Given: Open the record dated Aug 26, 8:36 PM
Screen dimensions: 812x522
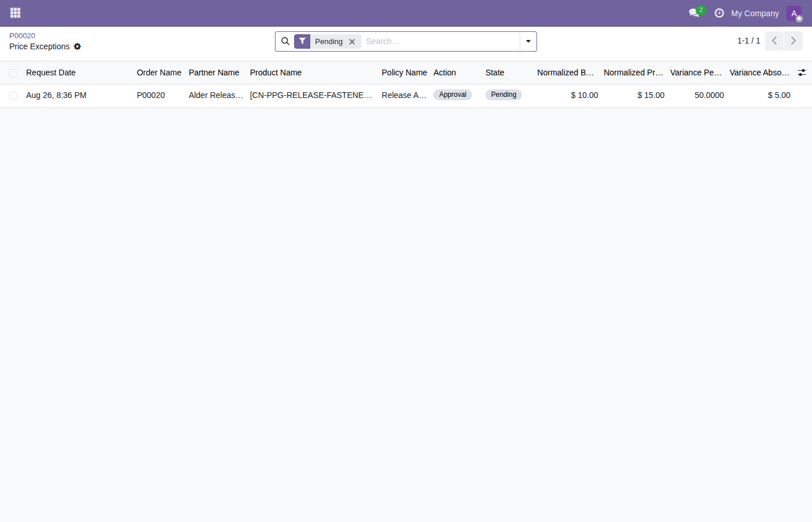Looking at the screenshot, I should tap(56, 95).
